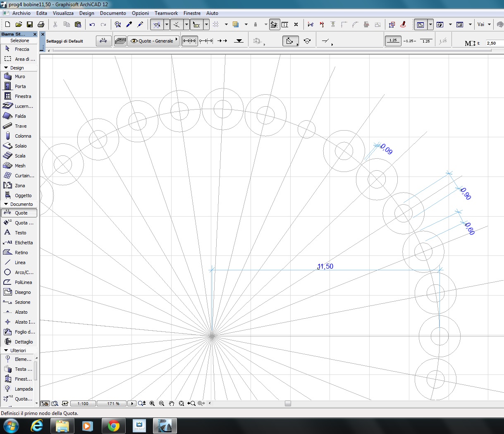
Task: Pick the Retino fill tool
Action: click(19, 253)
